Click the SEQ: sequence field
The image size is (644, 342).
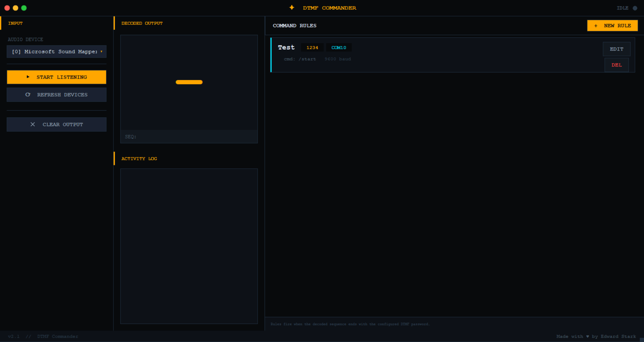click(189, 137)
